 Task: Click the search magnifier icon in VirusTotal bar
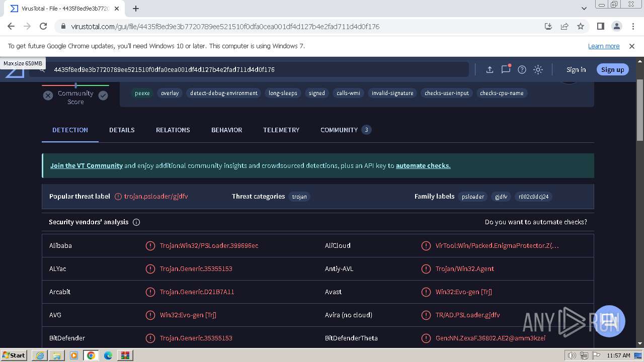click(x=42, y=70)
